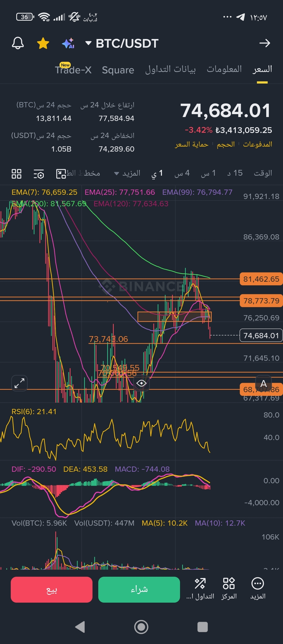Open the التداول trading tools icon
This screenshot has width=283, height=644.
(200, 589)
